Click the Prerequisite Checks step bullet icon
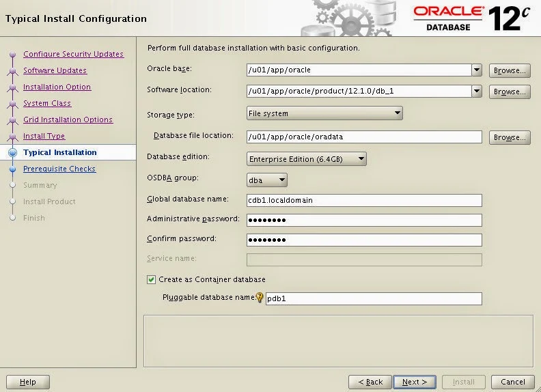The height and width of the screenshot is (392, 541). (13, 169)
